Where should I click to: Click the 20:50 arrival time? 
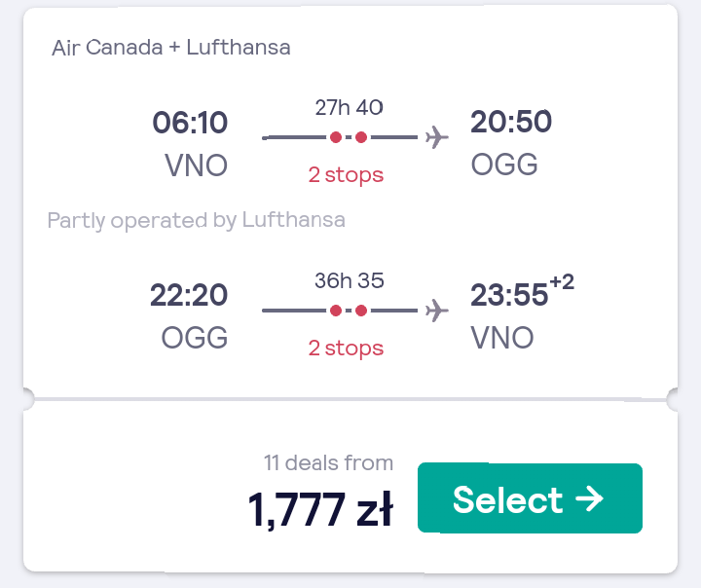click(511, 122)
